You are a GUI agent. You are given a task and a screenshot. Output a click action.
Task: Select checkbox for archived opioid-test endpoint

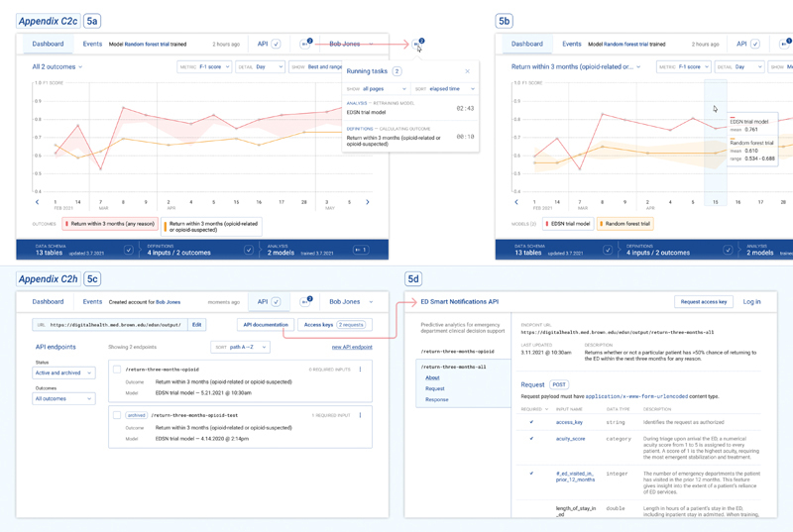pyautogui.click(x=117, y=415)
